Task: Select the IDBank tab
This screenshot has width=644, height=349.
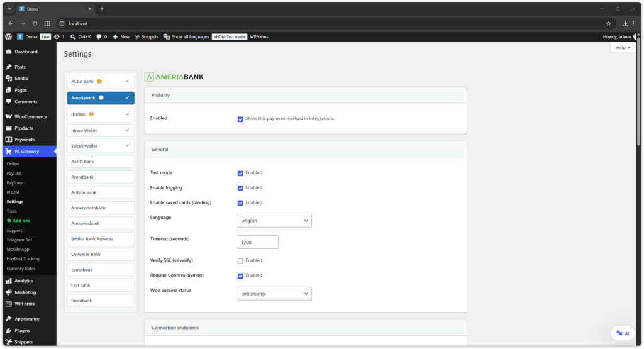Action: (x=101, y=114)
